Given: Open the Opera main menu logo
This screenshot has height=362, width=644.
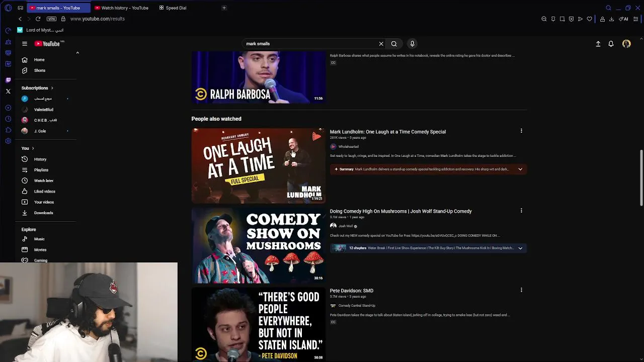Looking at the screenshot, I should tap(8, 8).
